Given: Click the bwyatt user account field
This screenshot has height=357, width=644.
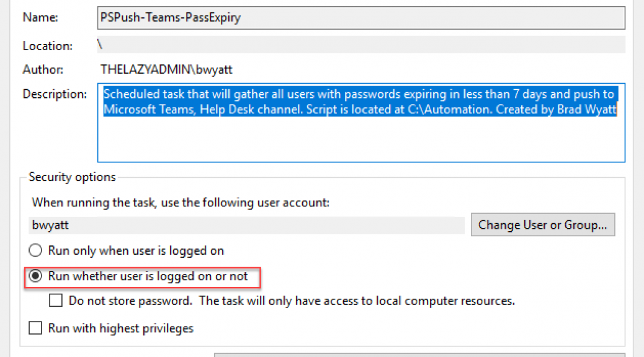Looking at the screenshot, I should click(x=246, y=225).
